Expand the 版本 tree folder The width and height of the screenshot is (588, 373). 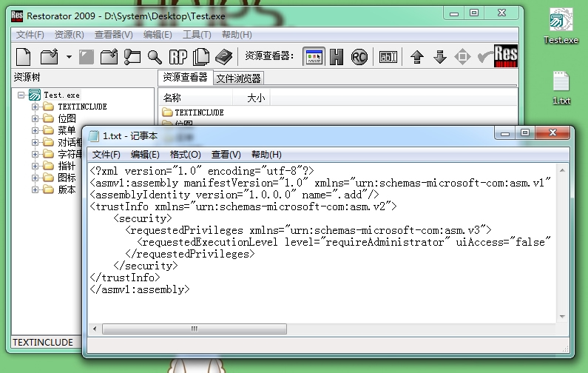35,190
